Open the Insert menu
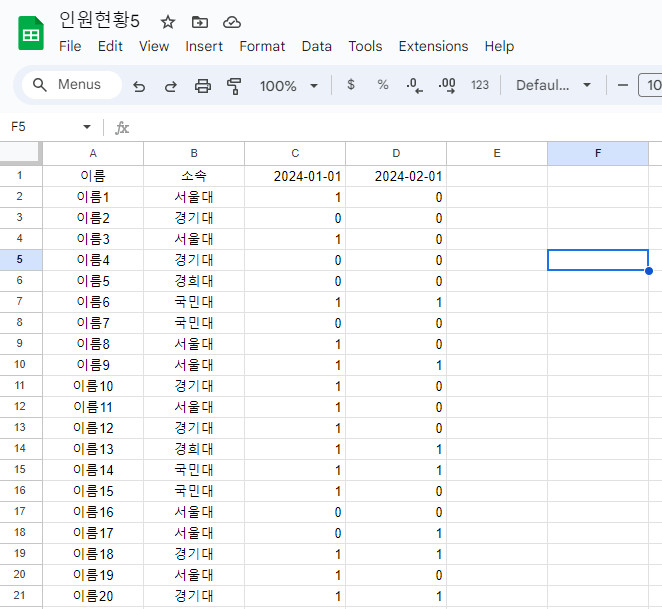The image size is (662, 609). click(x=204, y=46)
